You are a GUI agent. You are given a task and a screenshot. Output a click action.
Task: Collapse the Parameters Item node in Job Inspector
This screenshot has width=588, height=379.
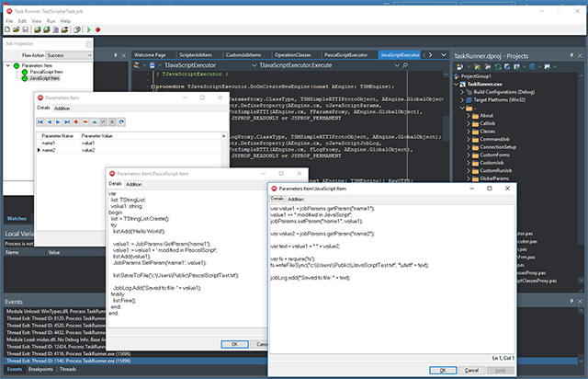[x=8, y=65]
